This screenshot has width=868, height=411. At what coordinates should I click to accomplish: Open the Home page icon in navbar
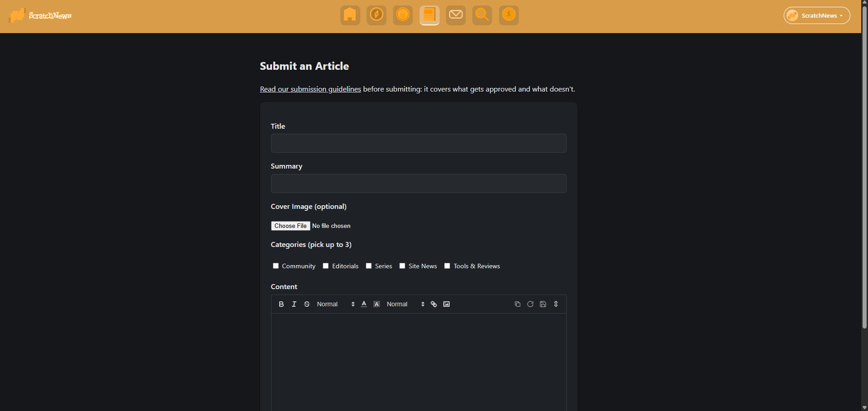(350, 15)
